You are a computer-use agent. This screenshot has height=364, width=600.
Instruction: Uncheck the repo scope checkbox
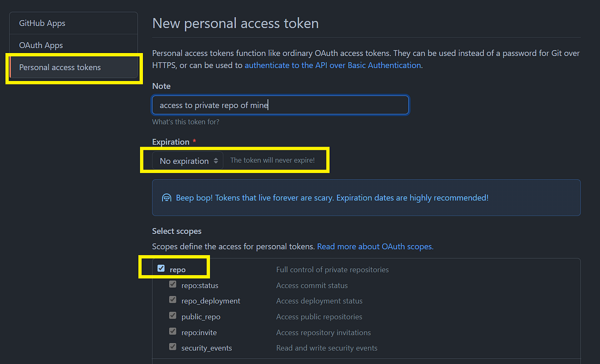pos(161,267)
